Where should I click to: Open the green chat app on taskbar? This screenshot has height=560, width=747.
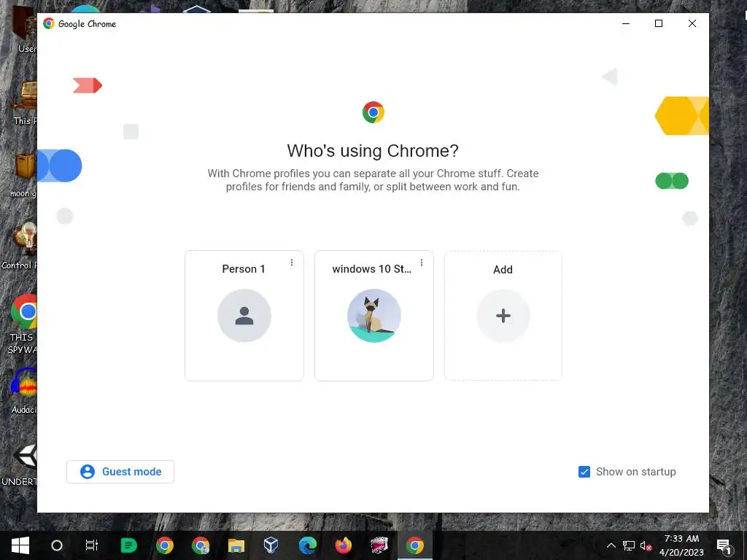128,545
